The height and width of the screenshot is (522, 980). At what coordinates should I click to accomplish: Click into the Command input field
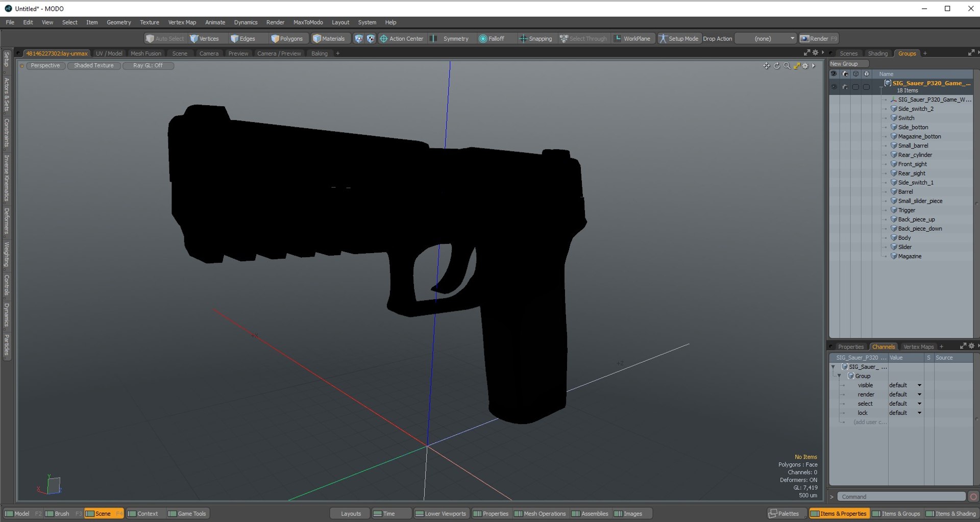[901, 497]
